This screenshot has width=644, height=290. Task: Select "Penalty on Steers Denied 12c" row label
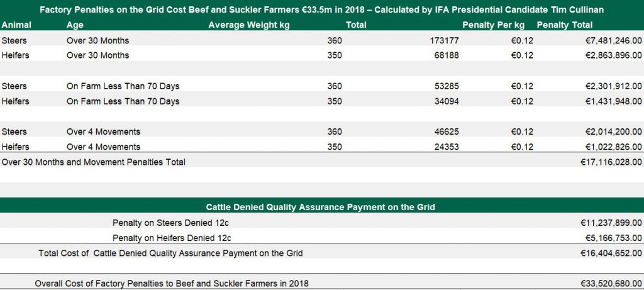coord(172,223)
